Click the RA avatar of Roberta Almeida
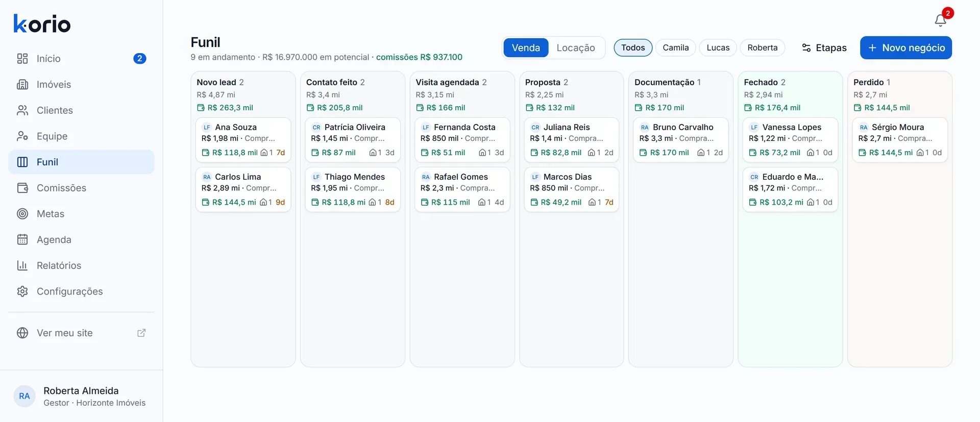The height and width of the screenshot is (422, 980). click(x=24, y=396)
